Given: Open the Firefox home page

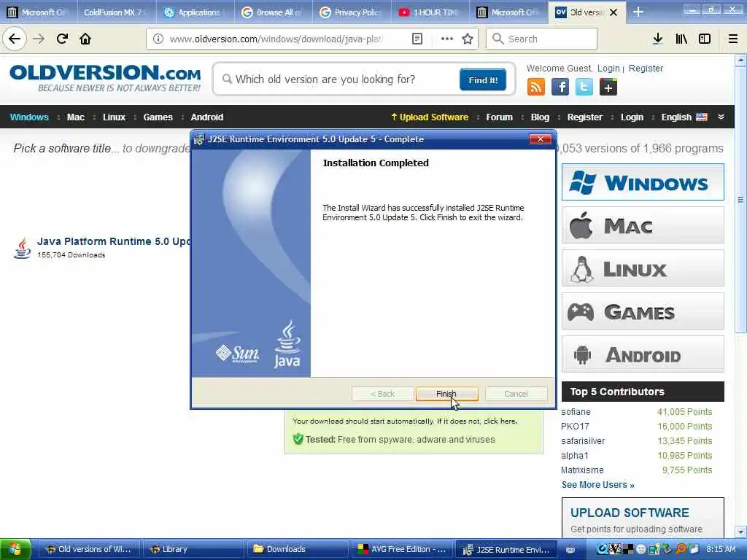Looking at the screenshot, I should (x=85, y=39).
